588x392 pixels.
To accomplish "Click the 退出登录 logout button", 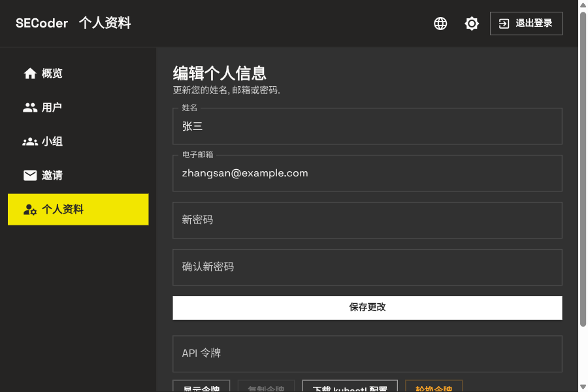I will point(526,24).
